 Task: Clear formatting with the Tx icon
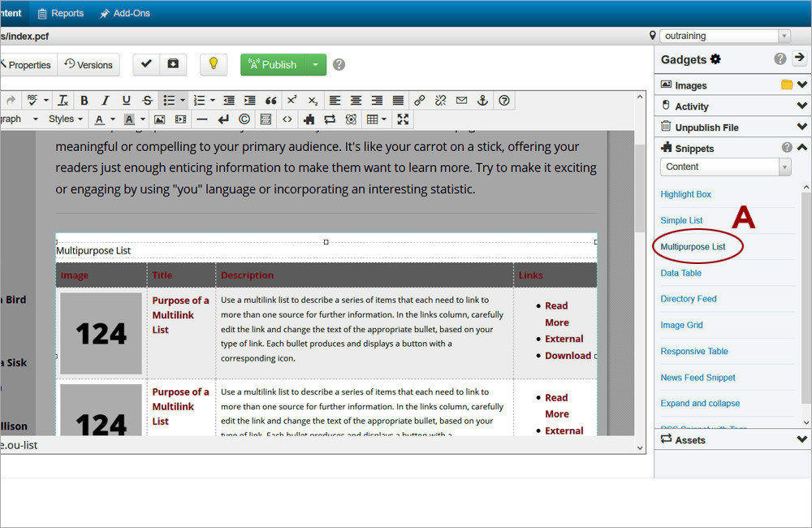pos(63,101)
